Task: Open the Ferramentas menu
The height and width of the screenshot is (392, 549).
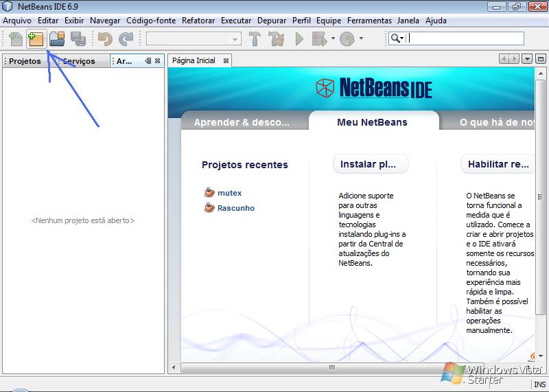Action: click(369, 21)
